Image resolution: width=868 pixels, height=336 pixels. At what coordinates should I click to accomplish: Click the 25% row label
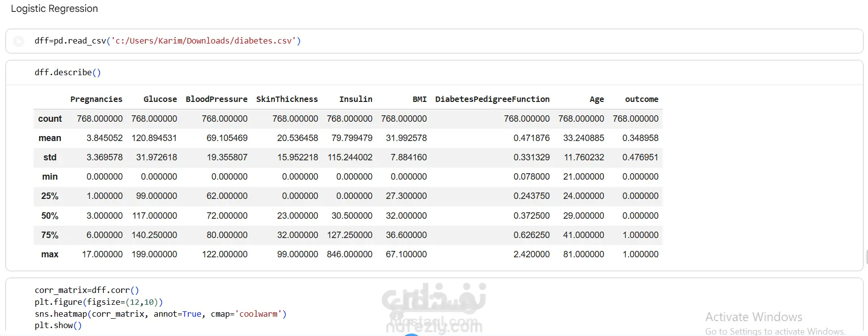click(50, 196)
